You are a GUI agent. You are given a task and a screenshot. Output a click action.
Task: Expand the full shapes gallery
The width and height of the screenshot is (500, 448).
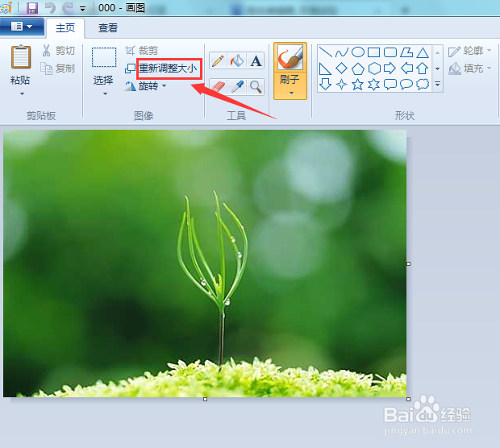pos(437,84)
